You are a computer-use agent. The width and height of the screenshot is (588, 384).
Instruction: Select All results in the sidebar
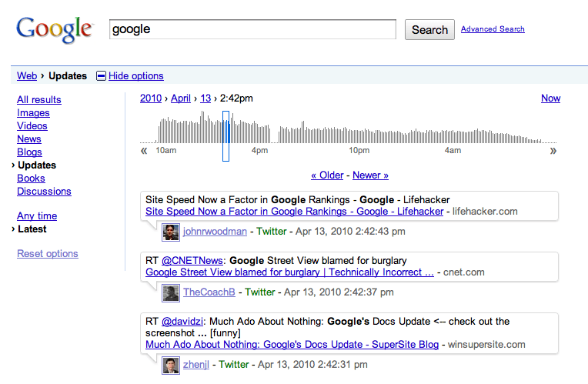point(39,100)
